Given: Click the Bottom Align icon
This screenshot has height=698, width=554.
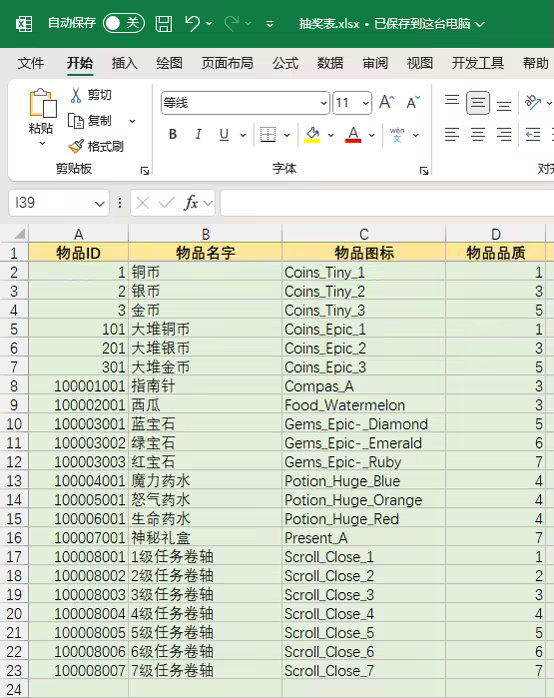Looking at the screenshot, I should click(504, 106).
